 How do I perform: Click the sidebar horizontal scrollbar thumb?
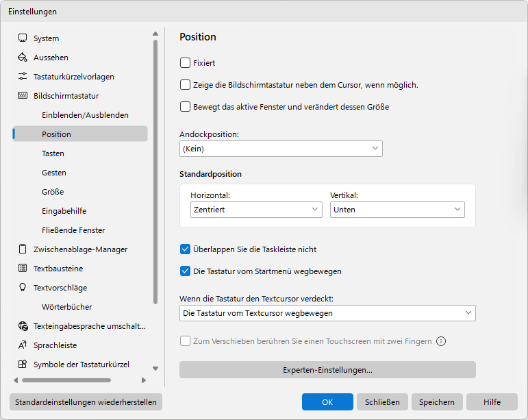pos(66,380)
